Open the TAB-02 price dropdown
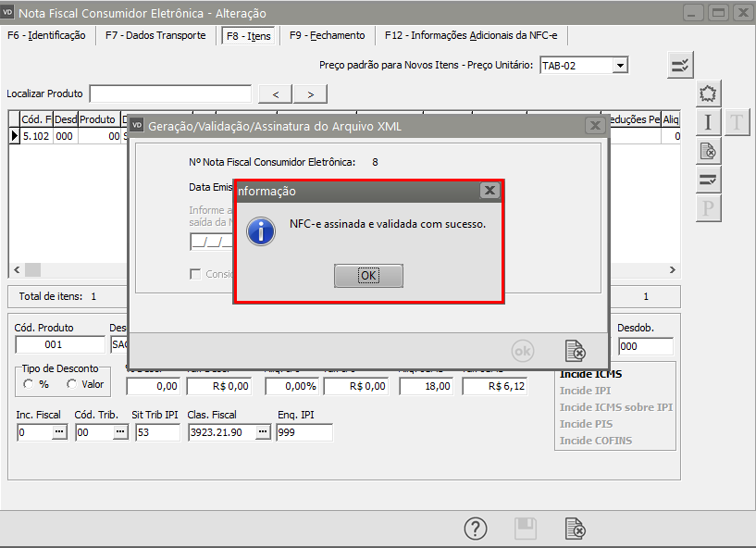 [x=620, y=65]
